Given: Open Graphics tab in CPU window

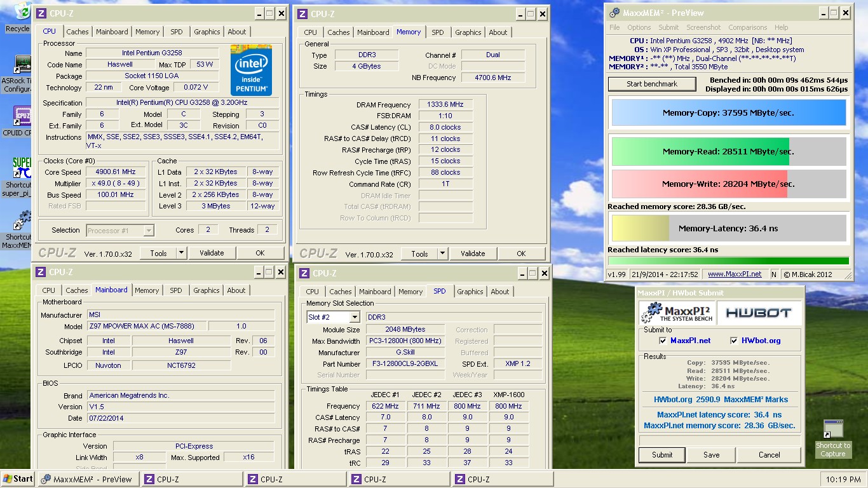Looking at the screenshot, I should 207,32.
